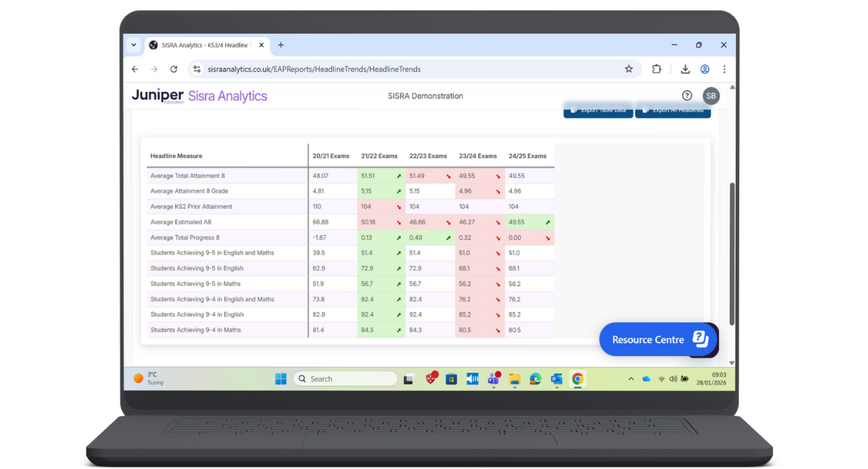Launch Outlook from the taskbar
The width and height of the screenshot is (868, 469).
click(556, 379)
